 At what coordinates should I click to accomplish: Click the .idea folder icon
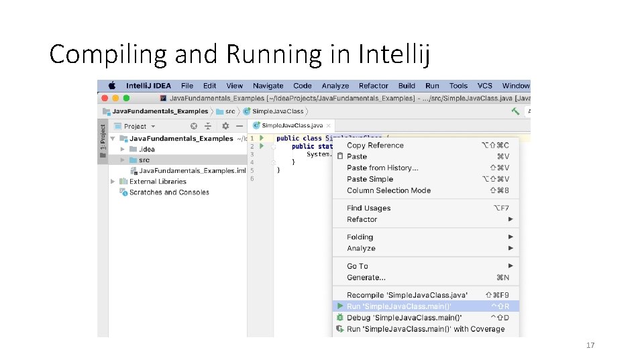pyautogui.click(x=133, y=149)
